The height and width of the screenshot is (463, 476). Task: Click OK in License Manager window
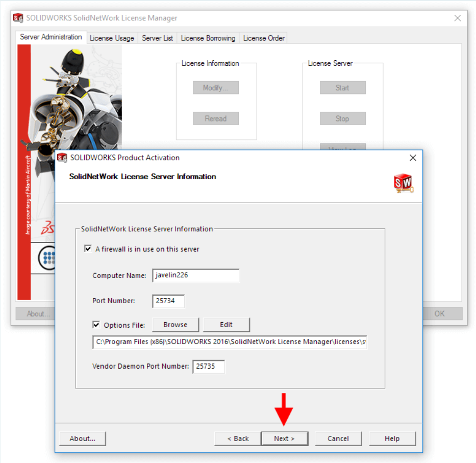pyautogui.click(x=443, y=313)
